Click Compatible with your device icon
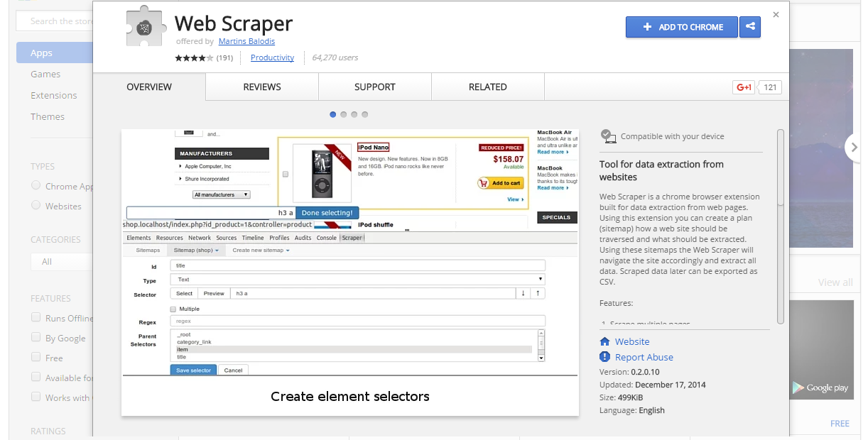 (x=607, y=135)
